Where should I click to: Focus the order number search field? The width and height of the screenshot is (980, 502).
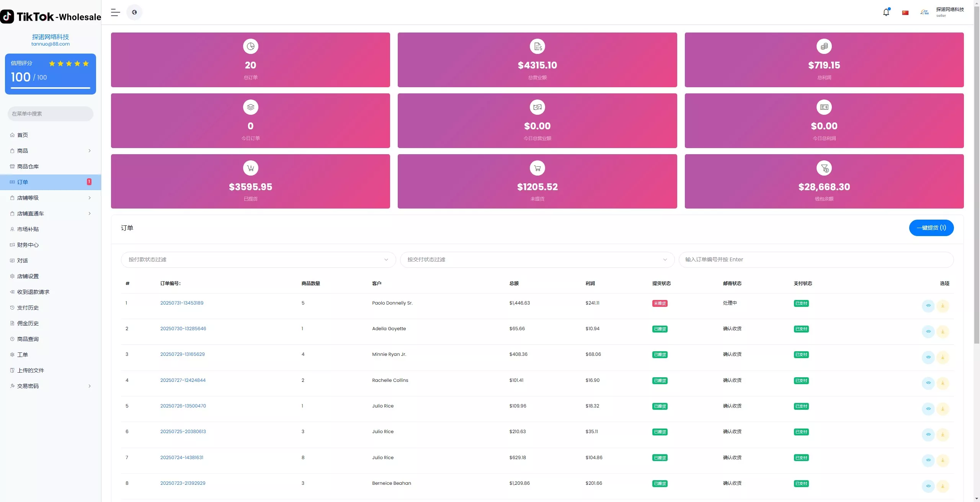tap(815, 259)
